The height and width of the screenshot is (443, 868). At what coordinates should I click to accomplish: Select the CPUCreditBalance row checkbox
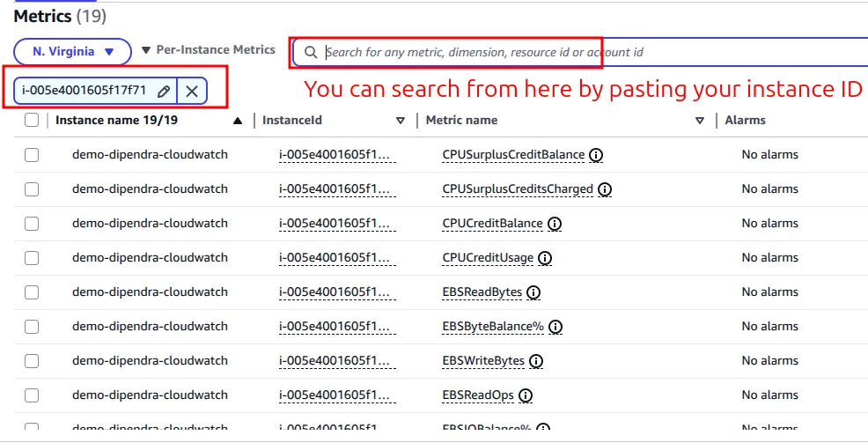(x=32, y=224)
